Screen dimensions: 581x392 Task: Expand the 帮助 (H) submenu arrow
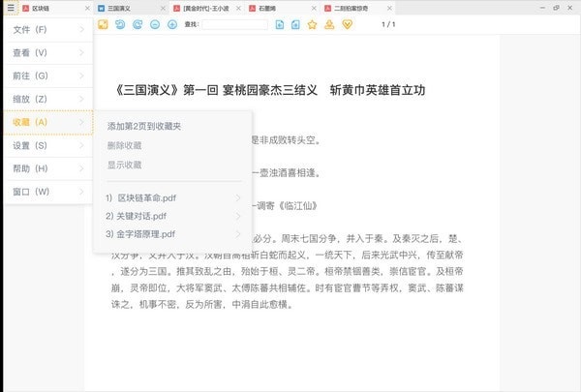(x=82, y=168)
